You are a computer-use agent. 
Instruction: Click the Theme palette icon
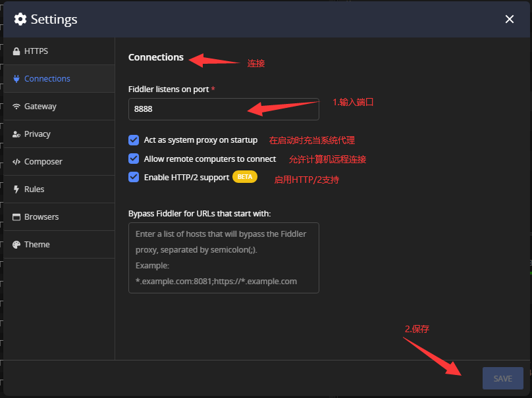click(x=16, y=245)
